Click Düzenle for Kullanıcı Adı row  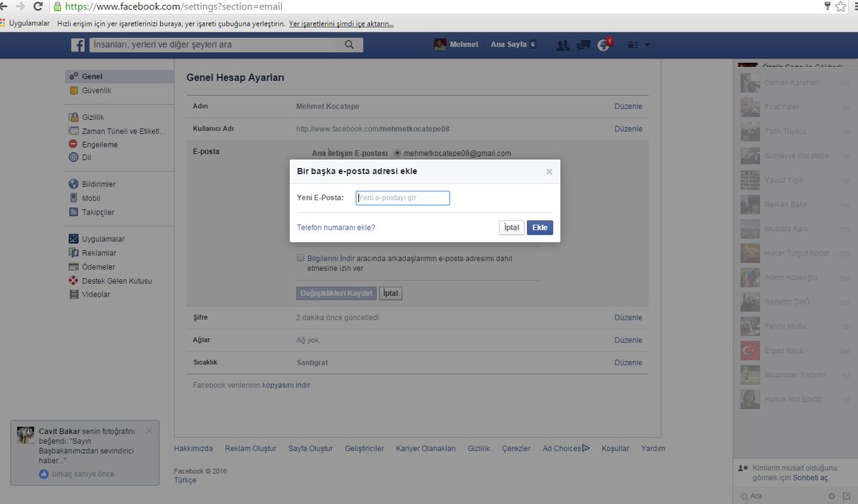[628, 129]
